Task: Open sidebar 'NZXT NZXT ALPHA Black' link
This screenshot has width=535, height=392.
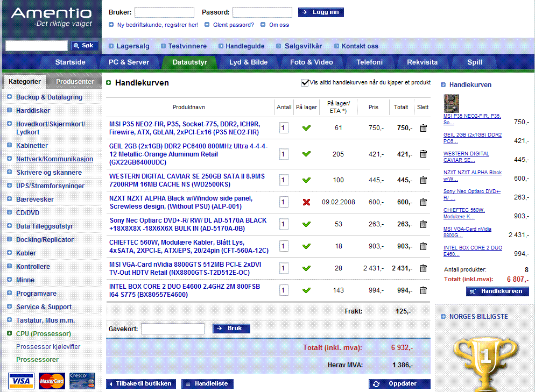Action: (472, 175)
